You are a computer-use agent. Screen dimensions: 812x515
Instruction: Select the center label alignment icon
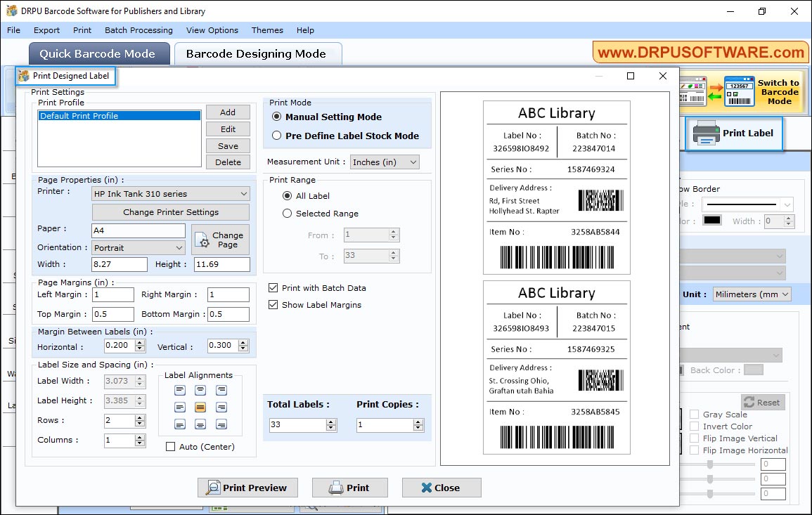pyautogui.click(x=200, y=407)
